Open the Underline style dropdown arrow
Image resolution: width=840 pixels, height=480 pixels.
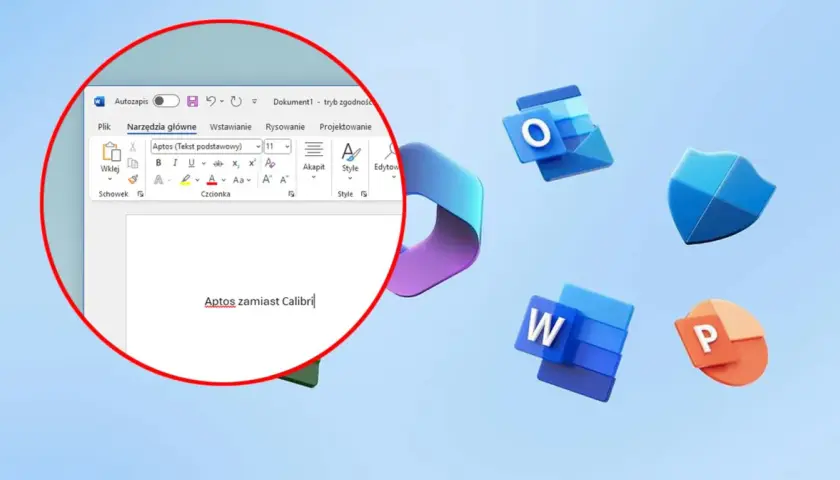204,163
